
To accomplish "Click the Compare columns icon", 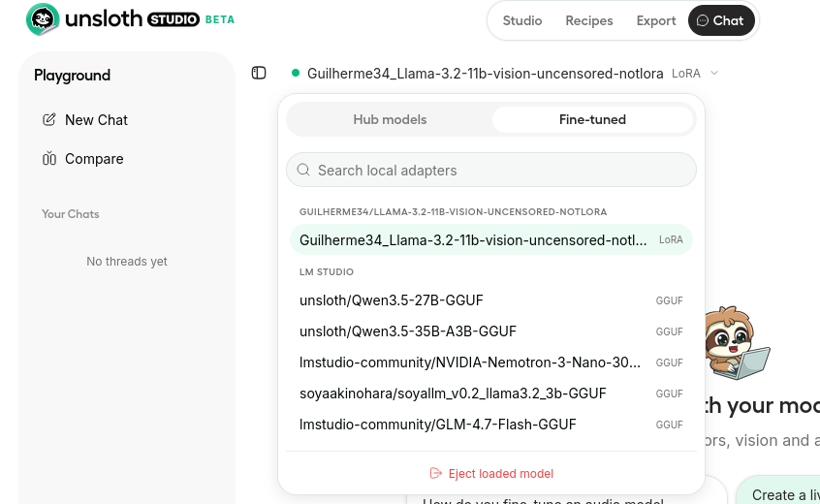I will (x=49, y=159).
